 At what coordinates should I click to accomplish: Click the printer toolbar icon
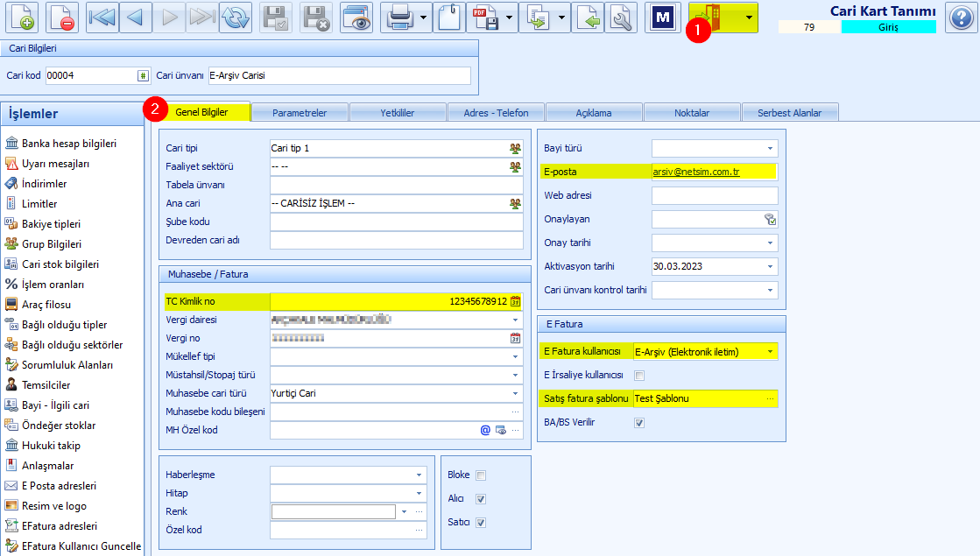[x=400, y=18]
